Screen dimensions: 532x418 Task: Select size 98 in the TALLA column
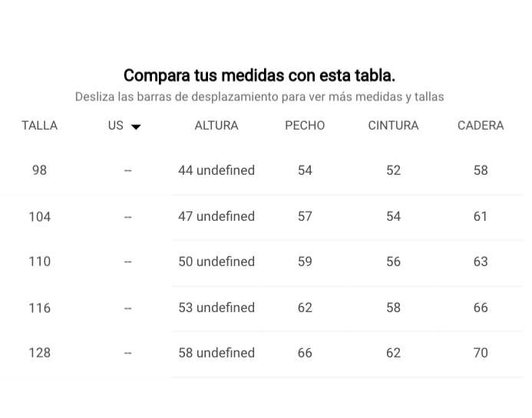pos(39,170)
